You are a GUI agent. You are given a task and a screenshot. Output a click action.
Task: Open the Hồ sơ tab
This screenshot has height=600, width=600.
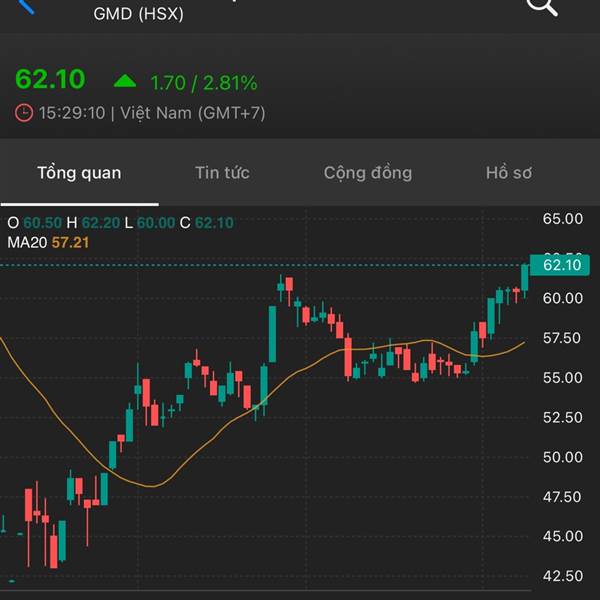coord(509,173)
